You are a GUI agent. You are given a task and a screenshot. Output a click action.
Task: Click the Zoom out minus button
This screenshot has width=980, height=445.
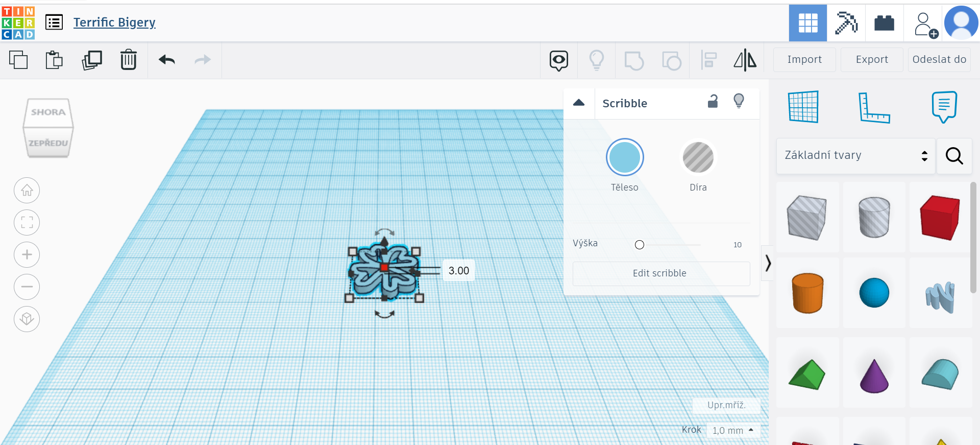point(27,287)
